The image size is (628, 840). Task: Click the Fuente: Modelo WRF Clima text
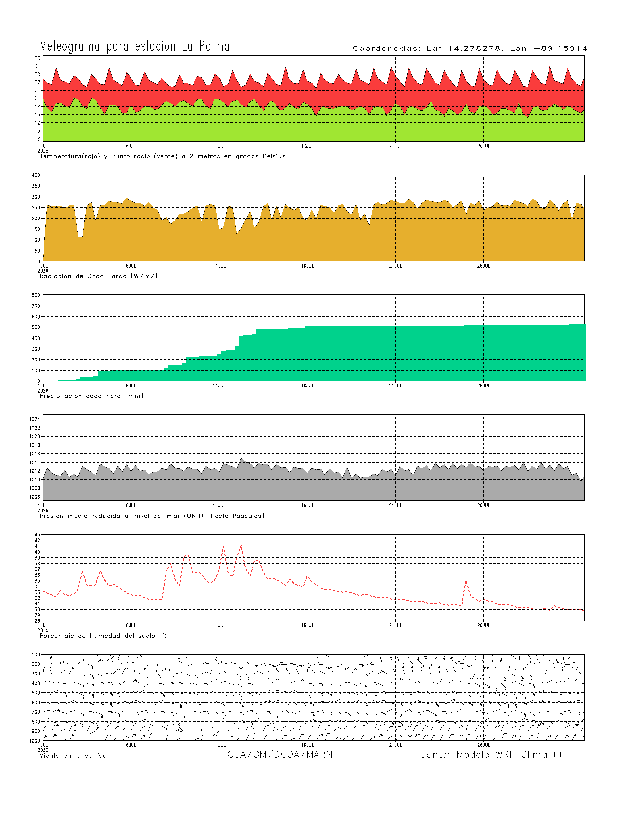[488, 755]
